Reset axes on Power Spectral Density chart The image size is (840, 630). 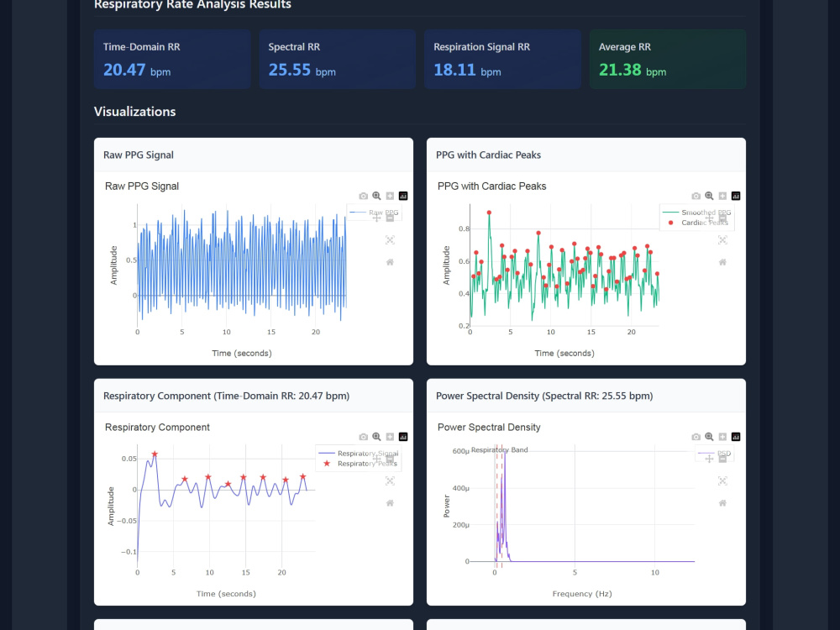(722, 502)
